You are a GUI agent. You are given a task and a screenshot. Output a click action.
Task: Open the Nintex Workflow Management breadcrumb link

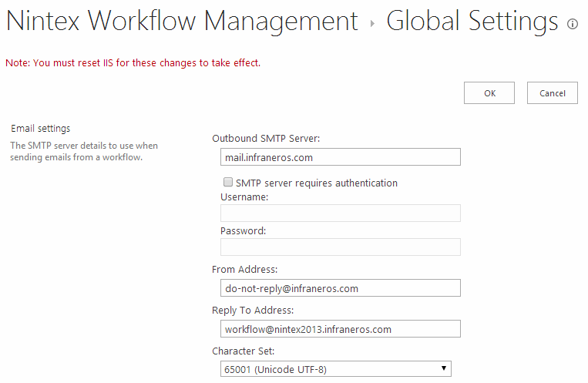[x=182, y=21]
